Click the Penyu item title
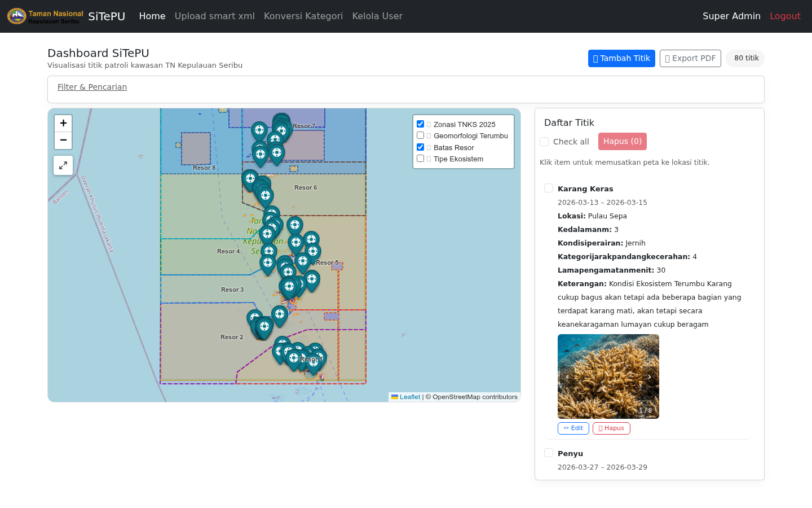Viewport: 812px width, 508px height. point(570,453)
